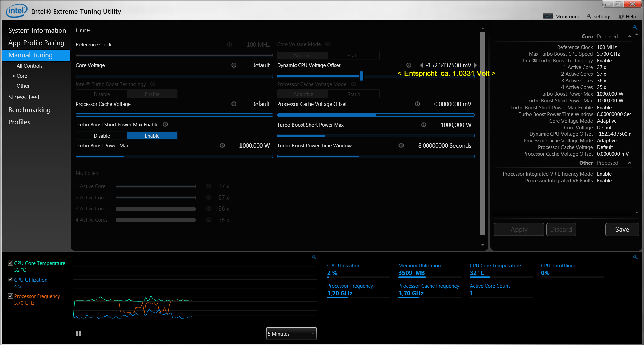Viewport: 644px width, 345px height.
Task: Click the Turbo Boost Power Time Window slider
Action: 376,156
